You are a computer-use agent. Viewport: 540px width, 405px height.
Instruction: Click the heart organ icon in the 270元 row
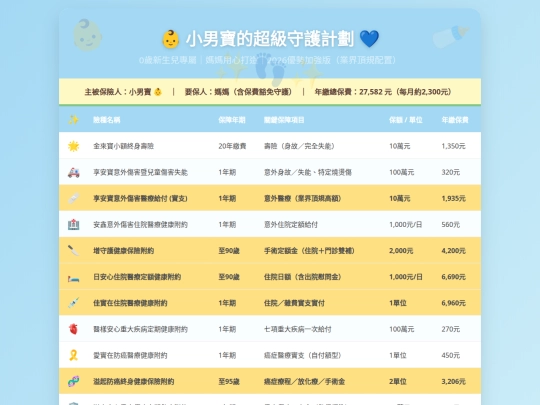tap(73, 329)
